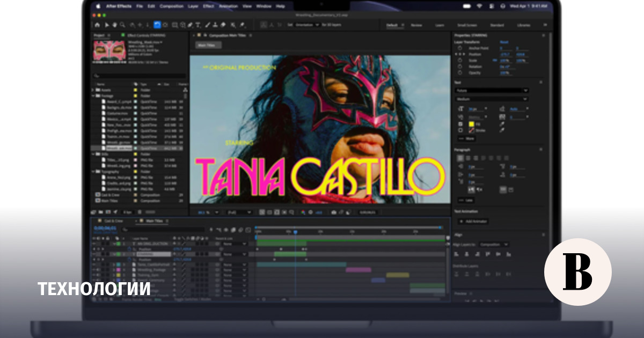Click the Fill color eyedropper
The image size is (644, 338).
pyautogui.click(x=501, y=124)
